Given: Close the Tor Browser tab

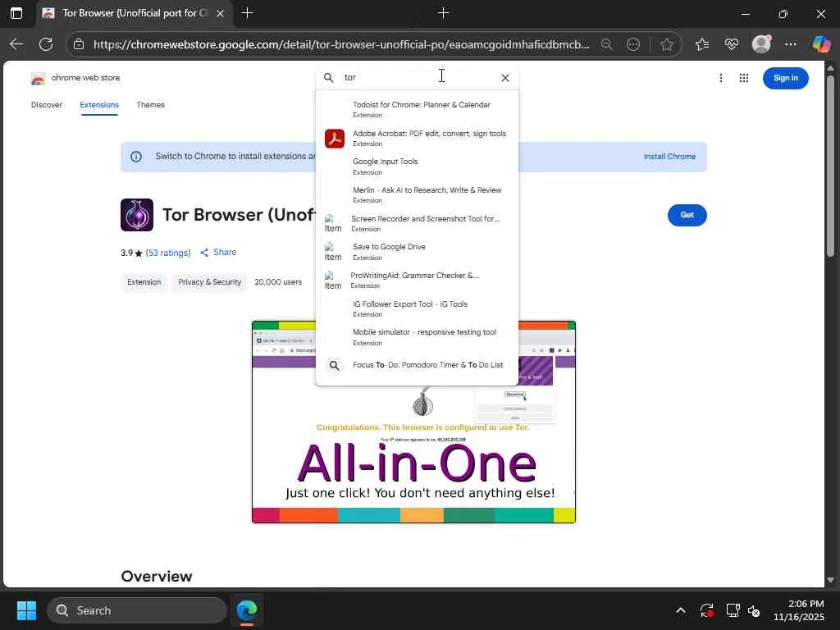Looking at the screenshot, I should coord(220,13).
